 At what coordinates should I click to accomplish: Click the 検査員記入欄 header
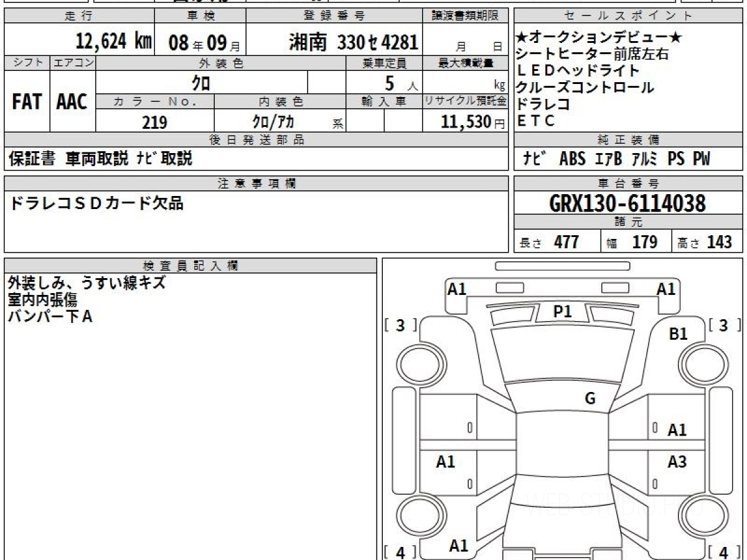(x=190, y=266)
